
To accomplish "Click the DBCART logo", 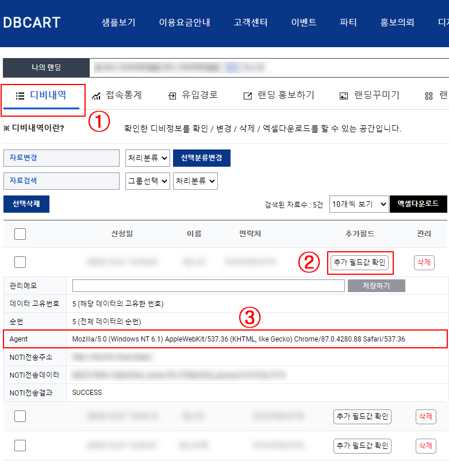I will (x=32, y=23).
